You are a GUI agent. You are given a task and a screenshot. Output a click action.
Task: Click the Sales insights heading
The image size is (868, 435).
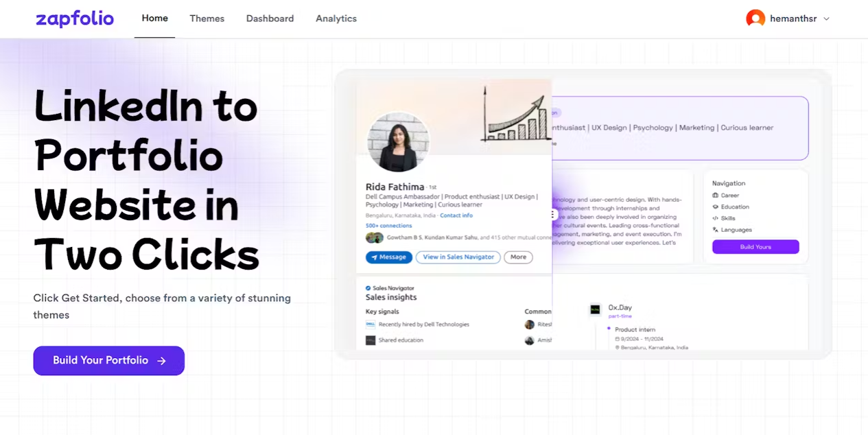click(391, 297)
